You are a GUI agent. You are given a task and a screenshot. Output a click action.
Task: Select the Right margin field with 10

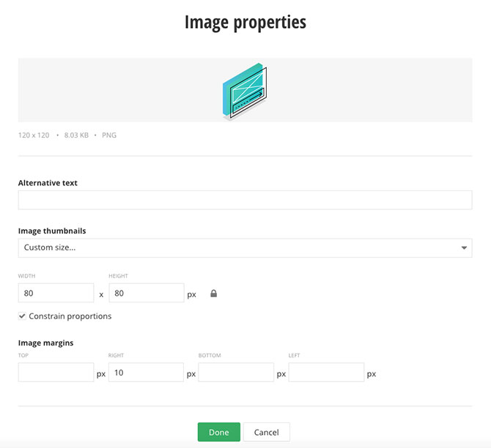coord(146,373)
